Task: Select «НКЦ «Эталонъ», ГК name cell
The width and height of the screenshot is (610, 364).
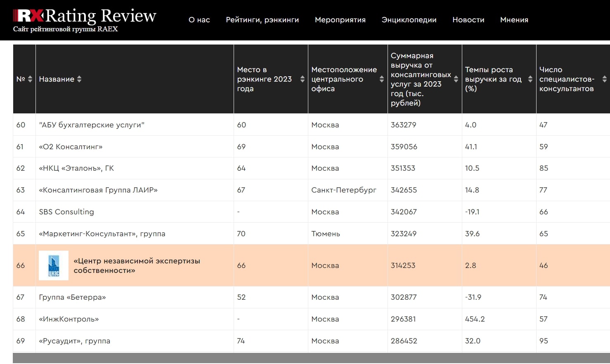Action: (x=76, y=168)
